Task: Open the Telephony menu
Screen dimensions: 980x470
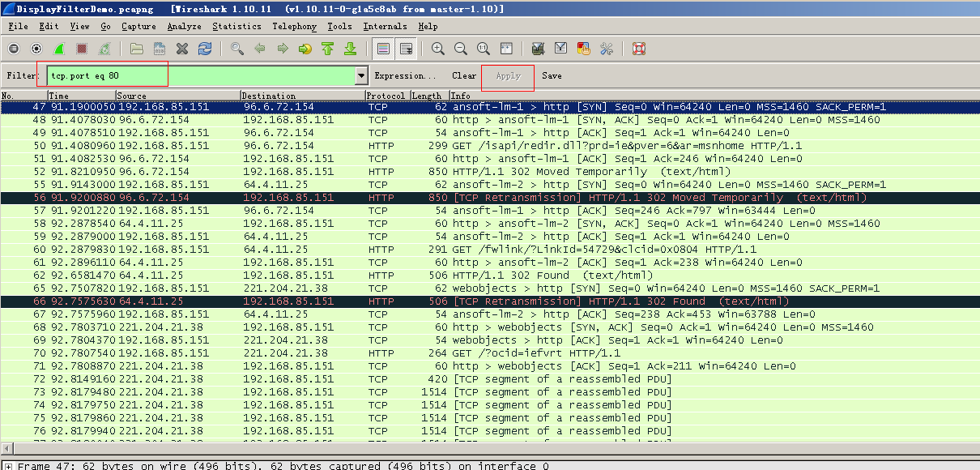Action: click(295, 26)
